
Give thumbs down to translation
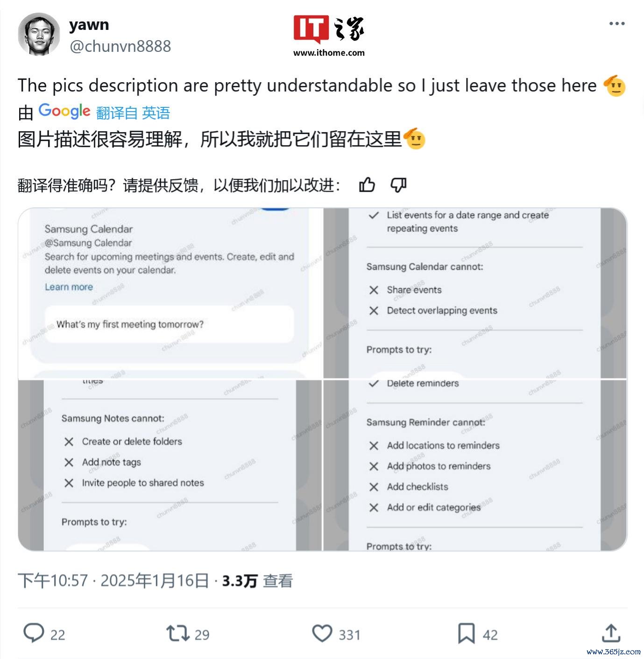coord(398,185)
